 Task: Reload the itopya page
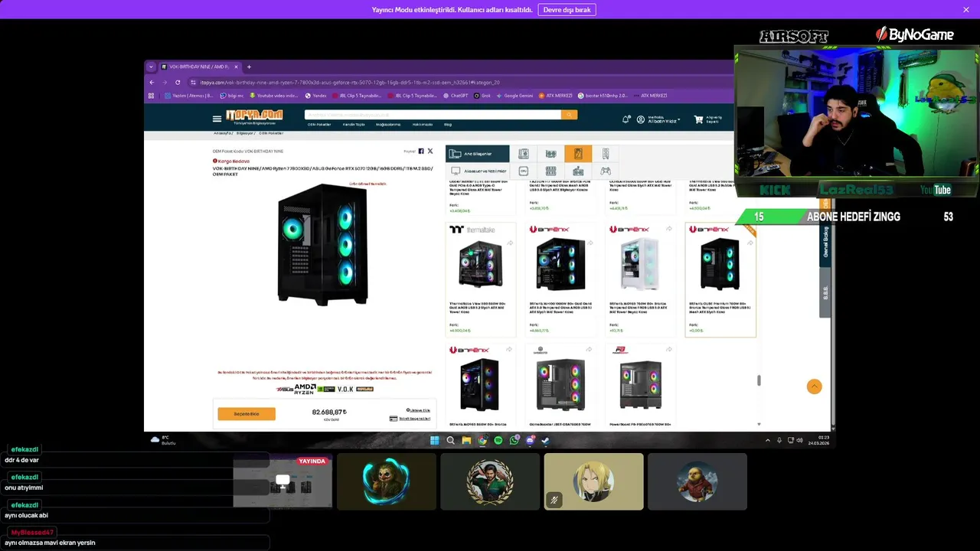(x=178, y=83)
